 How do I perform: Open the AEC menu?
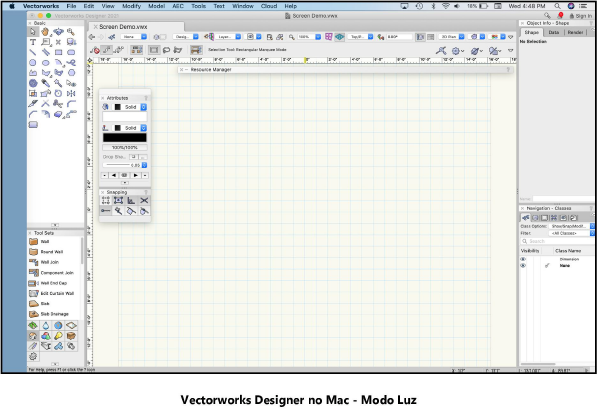pyautogui.click(x=178, y=6)
